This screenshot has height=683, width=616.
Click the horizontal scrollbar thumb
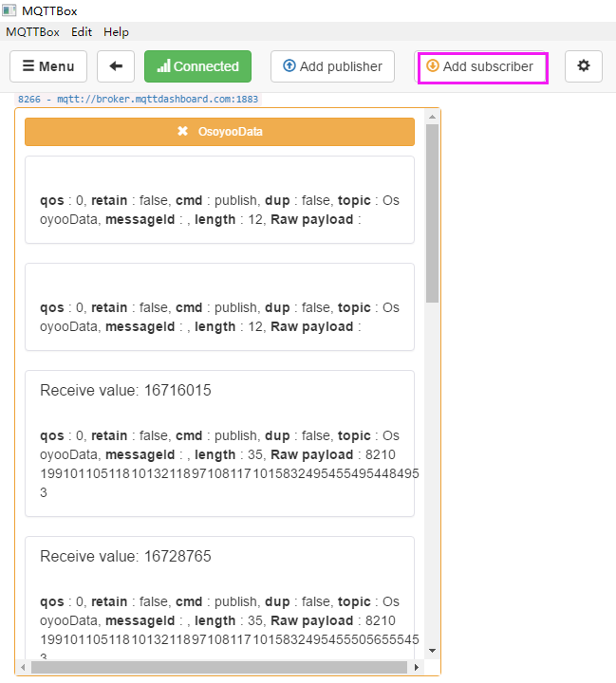(219, 667)
